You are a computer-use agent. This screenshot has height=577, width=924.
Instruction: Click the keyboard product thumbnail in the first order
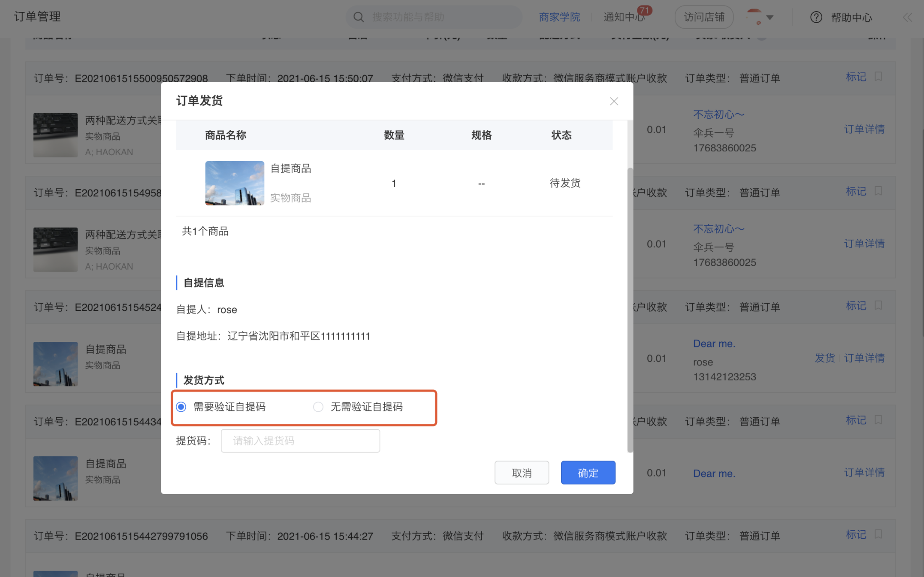(55, 135)
